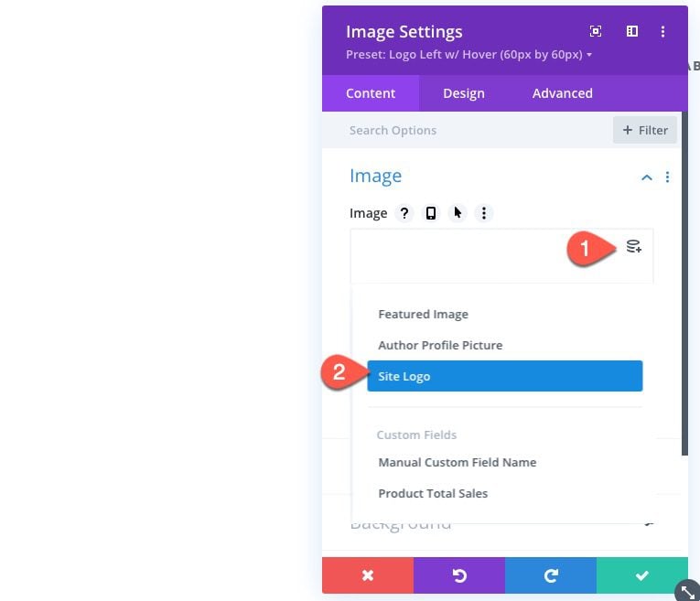Click the responsive phone icon beside Image

tap(431, 213)
